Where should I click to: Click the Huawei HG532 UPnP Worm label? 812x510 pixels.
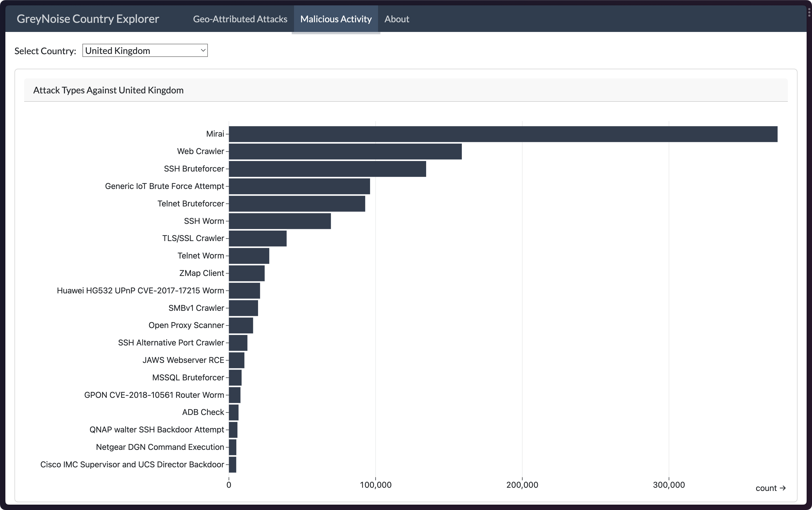[x=140, y=290]
